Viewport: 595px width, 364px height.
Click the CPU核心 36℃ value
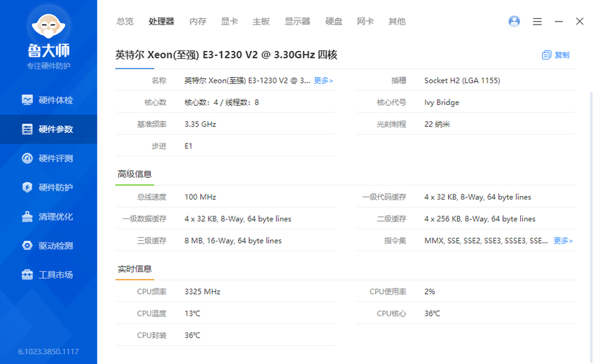click(x=432, y=314)
